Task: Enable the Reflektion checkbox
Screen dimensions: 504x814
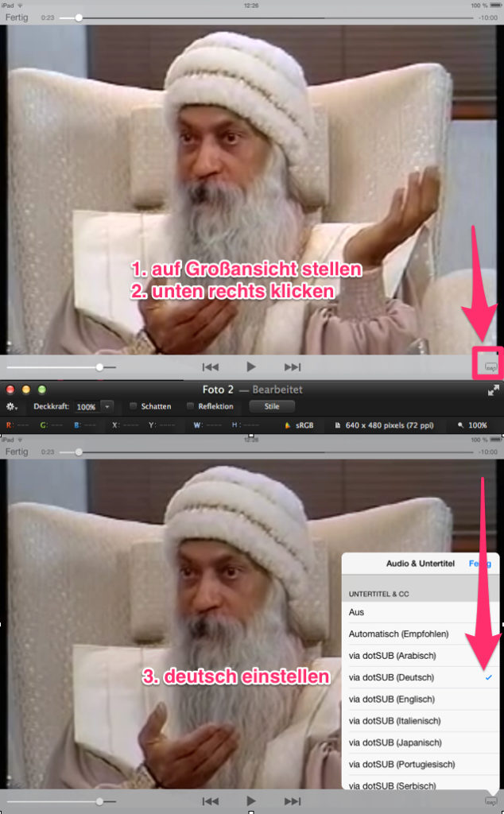Action: pyautogui.click(x=190, y=406)
